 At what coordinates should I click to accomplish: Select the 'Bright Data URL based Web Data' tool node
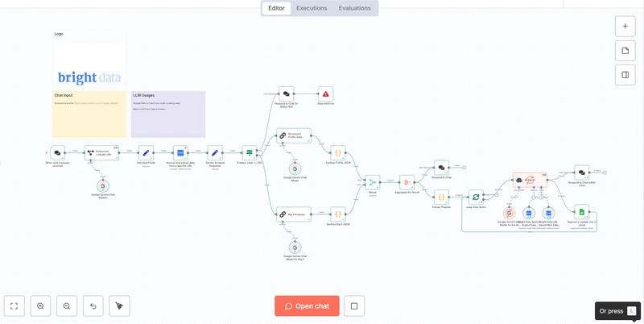[548, 213]
